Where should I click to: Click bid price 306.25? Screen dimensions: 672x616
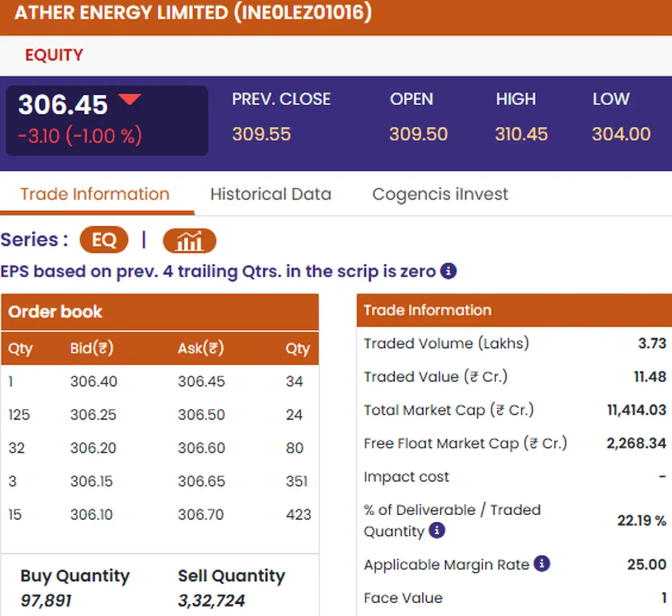point(93,415)
